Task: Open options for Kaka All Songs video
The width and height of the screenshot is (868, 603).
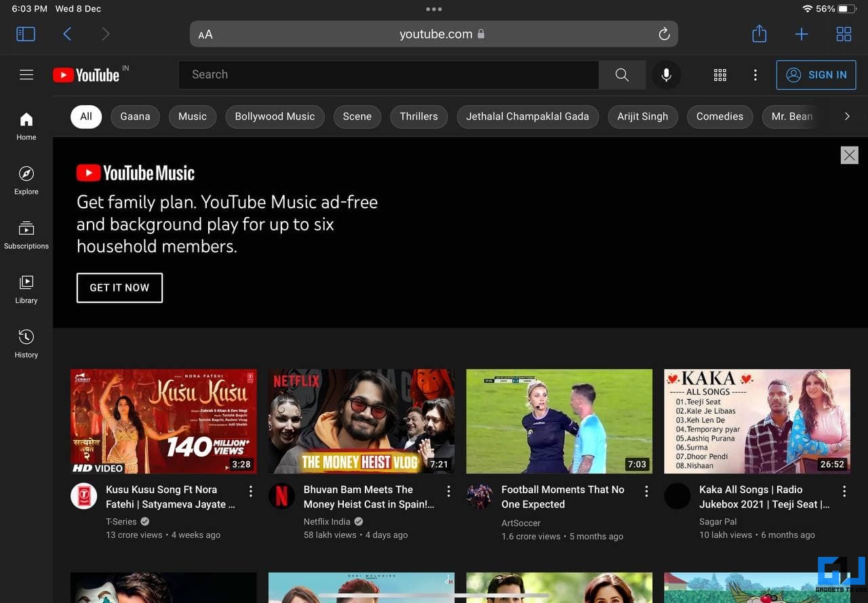Action: [844, 491]
